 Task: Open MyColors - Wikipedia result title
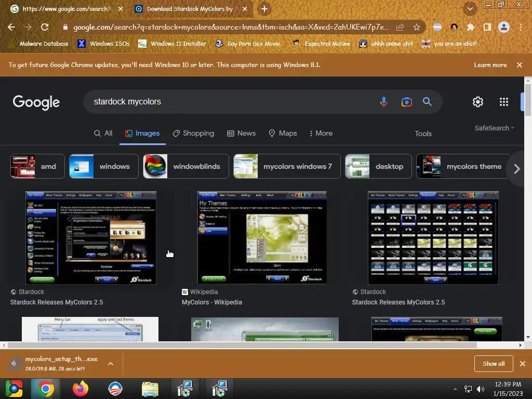tap(212, 302)
